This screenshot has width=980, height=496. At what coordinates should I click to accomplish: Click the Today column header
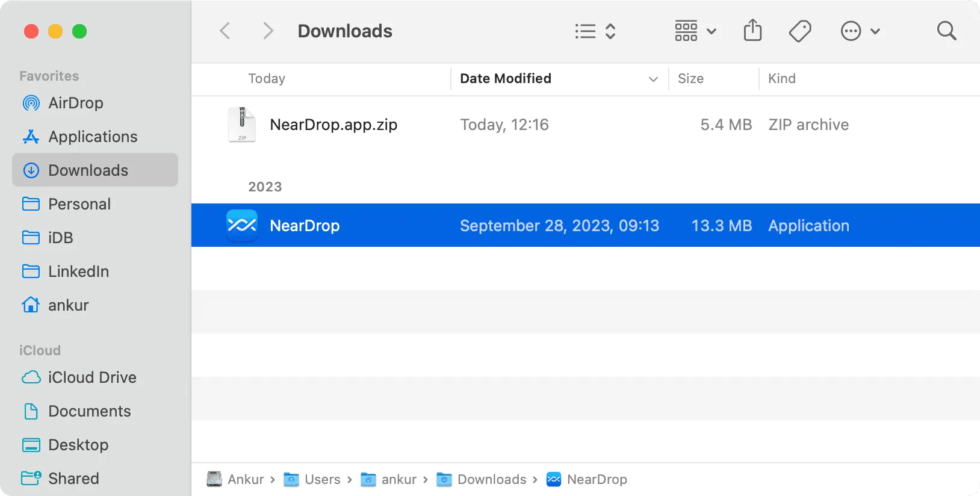[x=267, y=78]
